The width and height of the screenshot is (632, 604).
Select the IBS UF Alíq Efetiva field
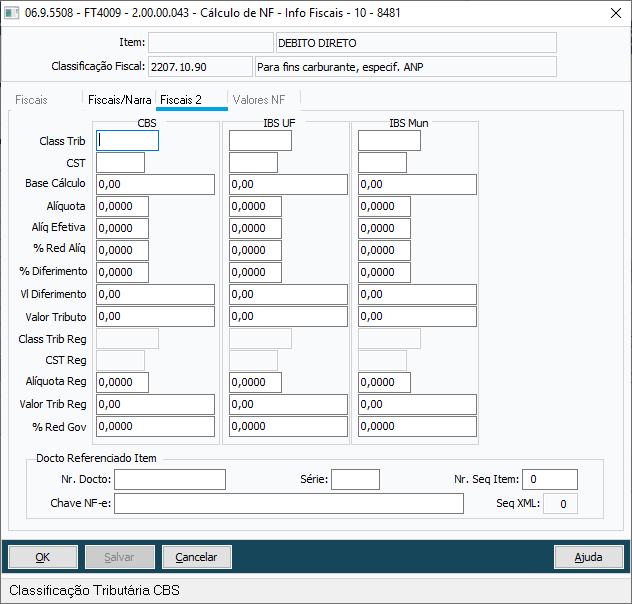click(x=256, y=228)
